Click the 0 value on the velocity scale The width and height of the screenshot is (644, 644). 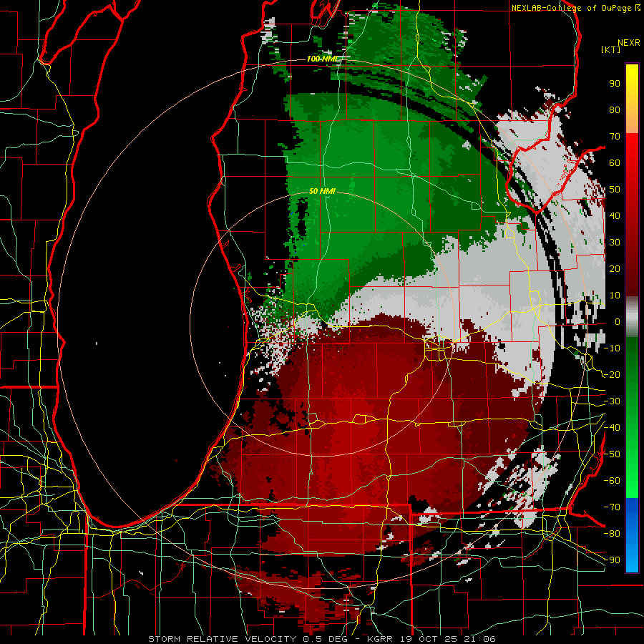[618, 321]
